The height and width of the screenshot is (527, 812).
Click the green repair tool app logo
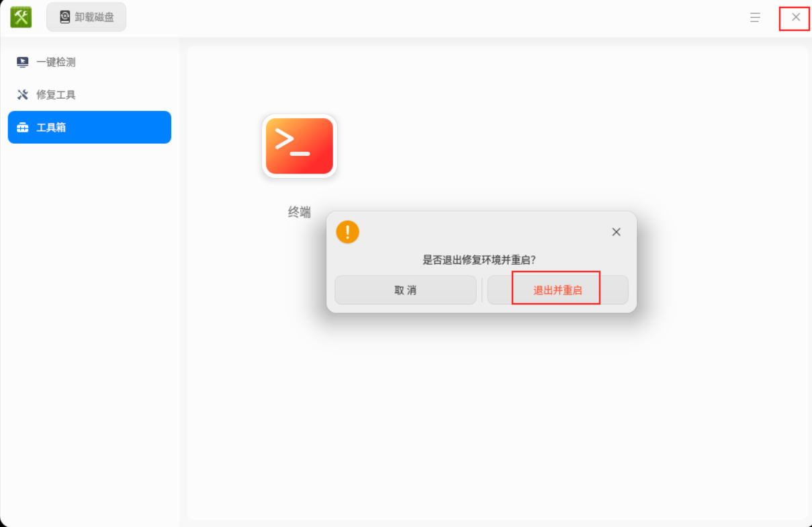21,17
